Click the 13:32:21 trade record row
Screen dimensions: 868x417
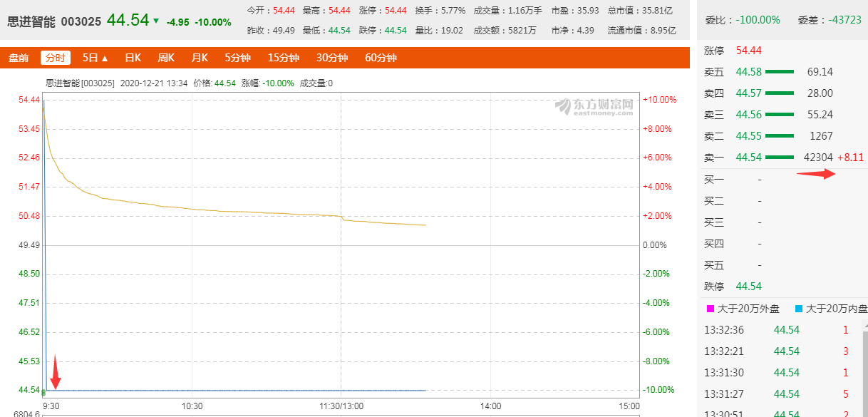pyautogui.click(x=782, y=351)
